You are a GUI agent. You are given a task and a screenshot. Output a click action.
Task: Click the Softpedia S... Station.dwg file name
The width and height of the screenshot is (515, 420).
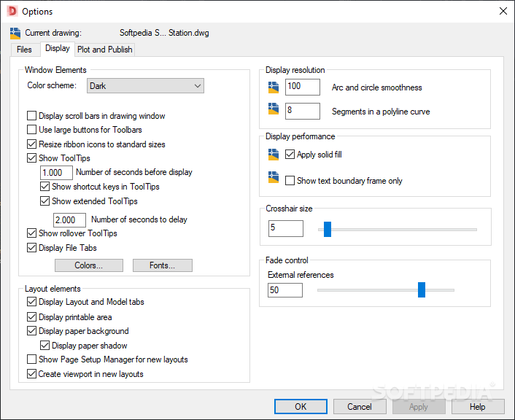pyautogui.click(x=164, y=33)
